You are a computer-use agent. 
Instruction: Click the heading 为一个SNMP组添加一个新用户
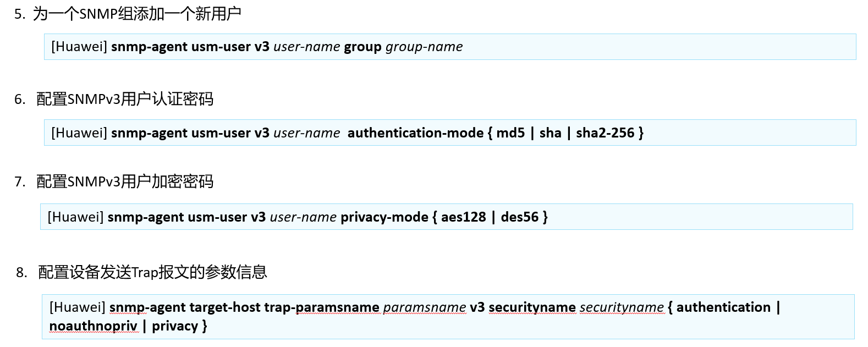tap(137, 14)
